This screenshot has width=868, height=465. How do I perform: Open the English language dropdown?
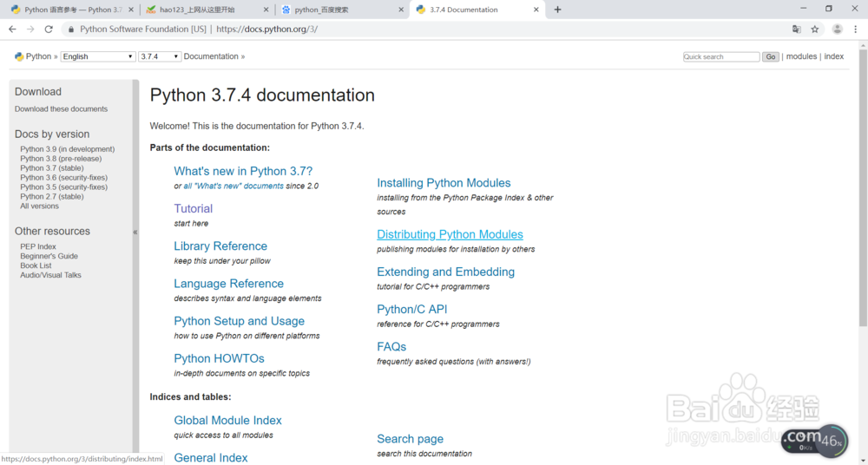pos(98,56)
